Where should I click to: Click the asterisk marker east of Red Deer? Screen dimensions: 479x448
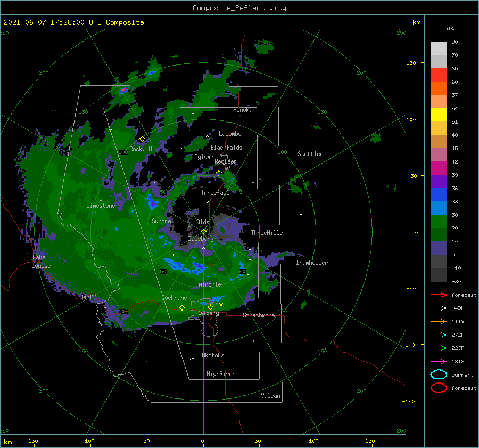(x=253, y=183)
